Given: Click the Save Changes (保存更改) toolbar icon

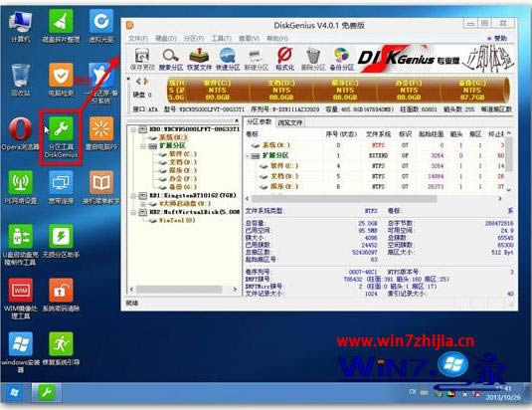Looking at the screenshot, I should pyautogui.click(x=142, y=59).
